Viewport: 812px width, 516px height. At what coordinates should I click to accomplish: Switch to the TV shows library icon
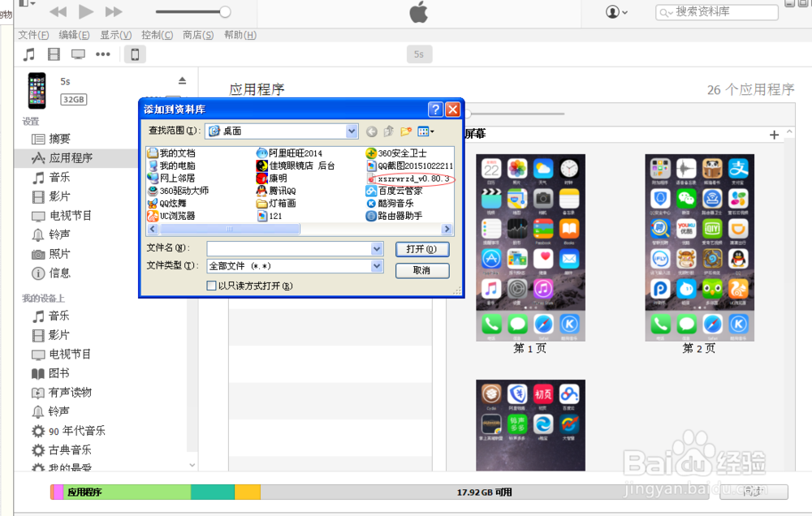78,54
